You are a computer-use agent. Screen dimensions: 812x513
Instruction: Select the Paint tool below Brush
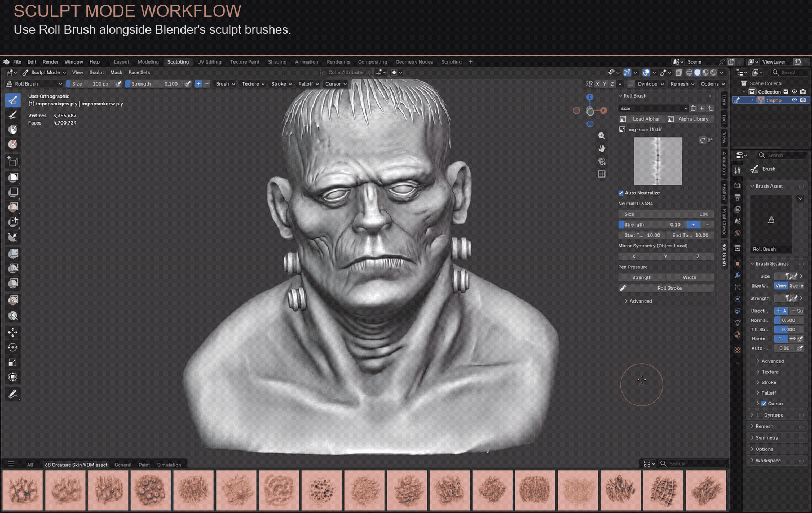[x=13, y=115]
